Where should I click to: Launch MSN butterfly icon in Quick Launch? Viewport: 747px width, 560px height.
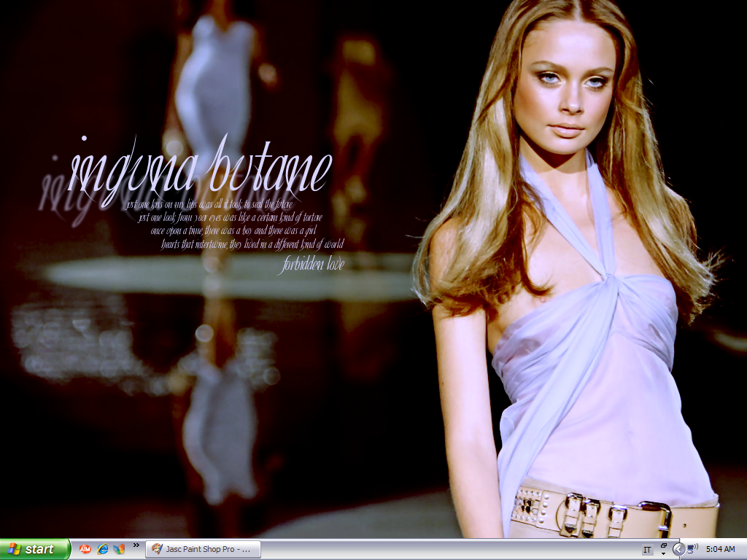pyautogui.click(x=119, y=549)
